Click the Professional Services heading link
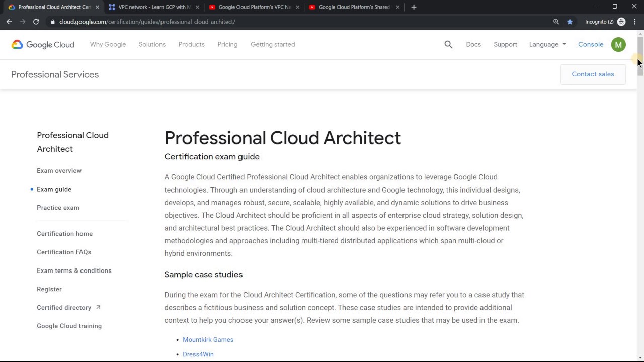Viewport: 644px width, 362px height. (x=55, y=74)
